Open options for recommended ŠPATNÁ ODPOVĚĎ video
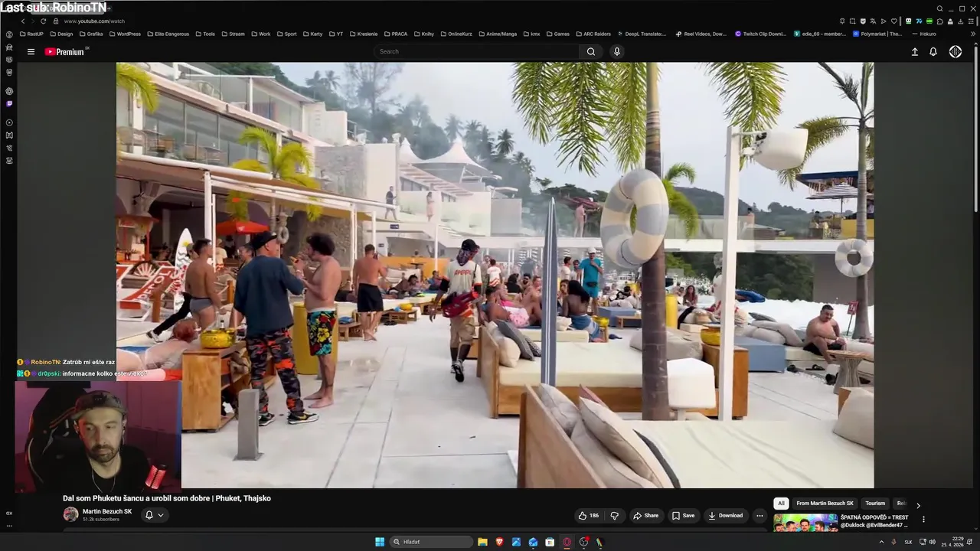The width and height of the screenshot is (980, 551). 923,519
